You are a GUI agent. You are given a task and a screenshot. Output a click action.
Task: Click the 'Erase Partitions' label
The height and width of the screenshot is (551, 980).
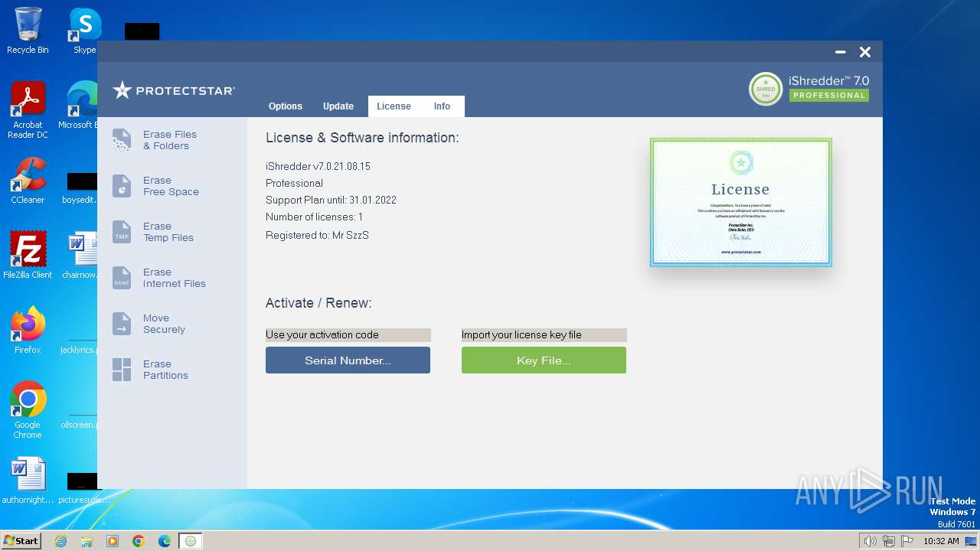[x=165, y=370]
